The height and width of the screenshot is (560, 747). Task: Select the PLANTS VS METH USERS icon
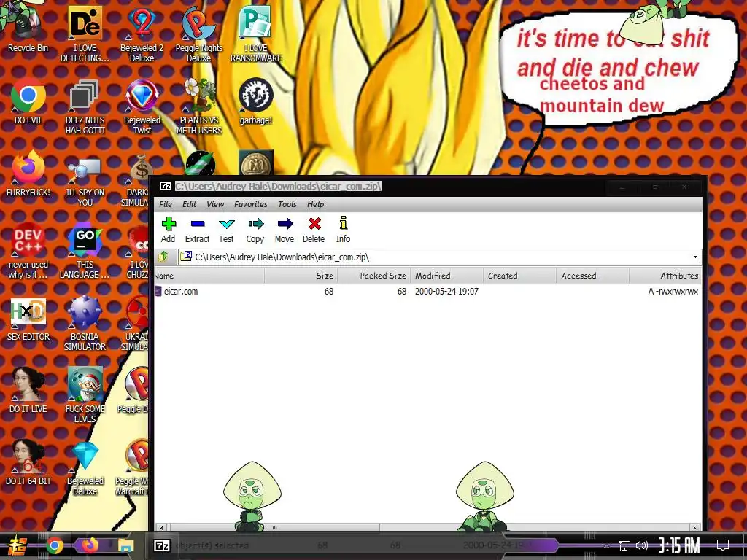199,106
